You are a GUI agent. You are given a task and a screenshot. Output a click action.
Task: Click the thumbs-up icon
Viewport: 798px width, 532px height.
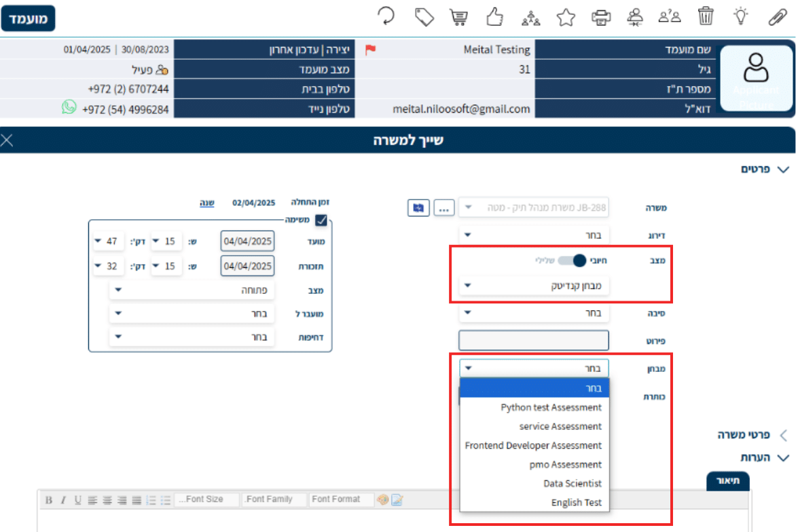(494, 17)
